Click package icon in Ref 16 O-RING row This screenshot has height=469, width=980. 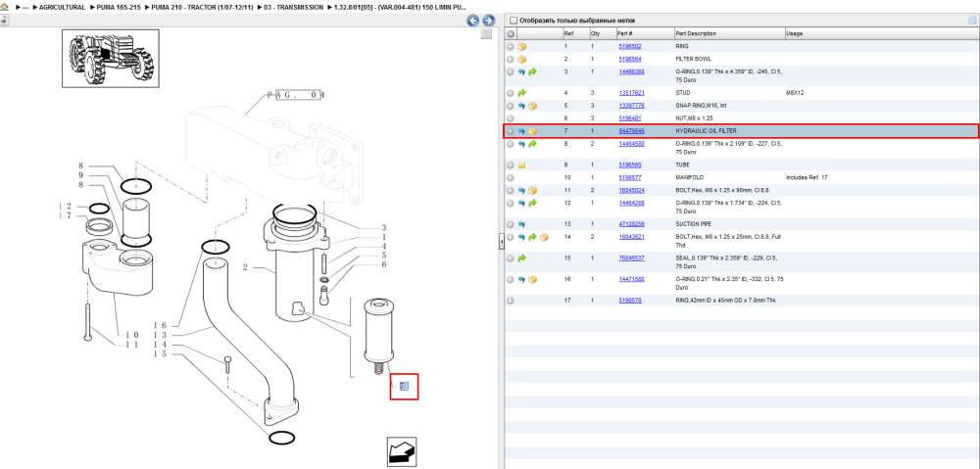532,279
